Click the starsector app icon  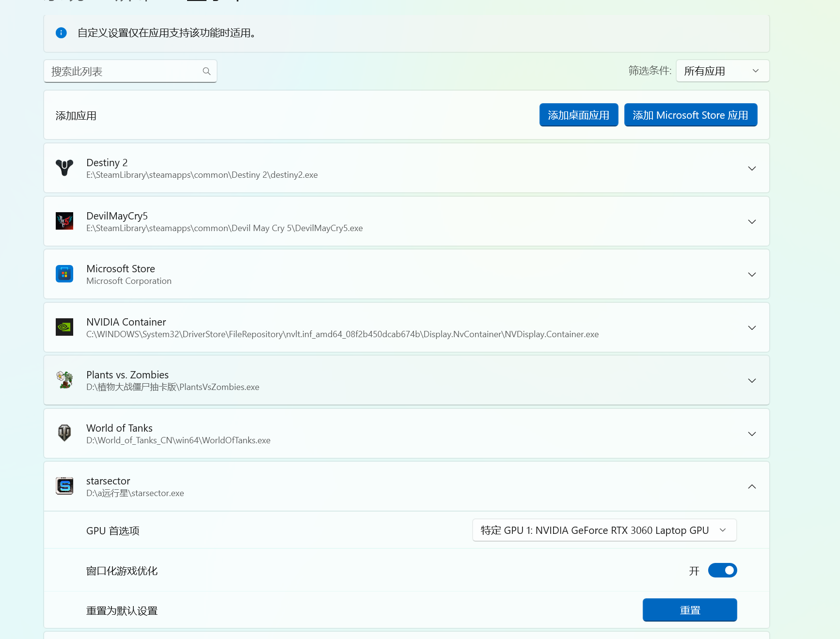click(64, 486)
